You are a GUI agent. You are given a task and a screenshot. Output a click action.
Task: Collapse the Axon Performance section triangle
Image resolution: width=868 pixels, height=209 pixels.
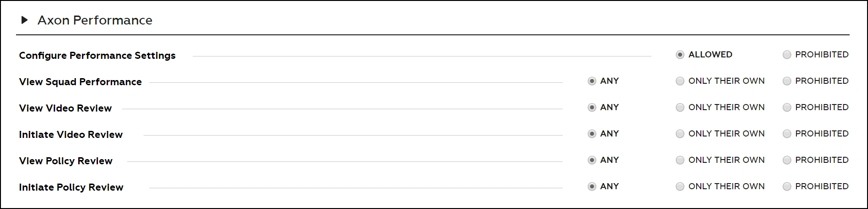tap(25, 20)
